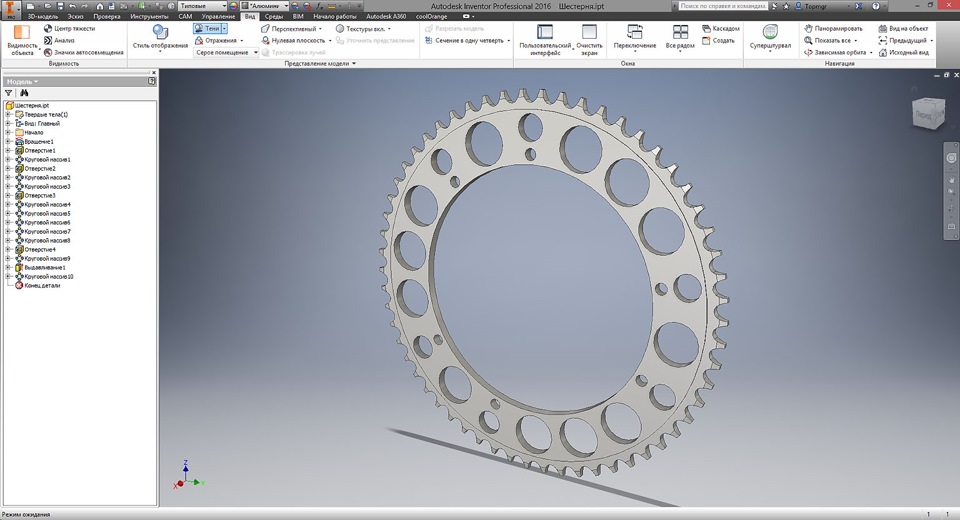This screenshot has height=520, width=960.
Task: Click the filter funnel icon in the model browser
Action: pos(9,93)
